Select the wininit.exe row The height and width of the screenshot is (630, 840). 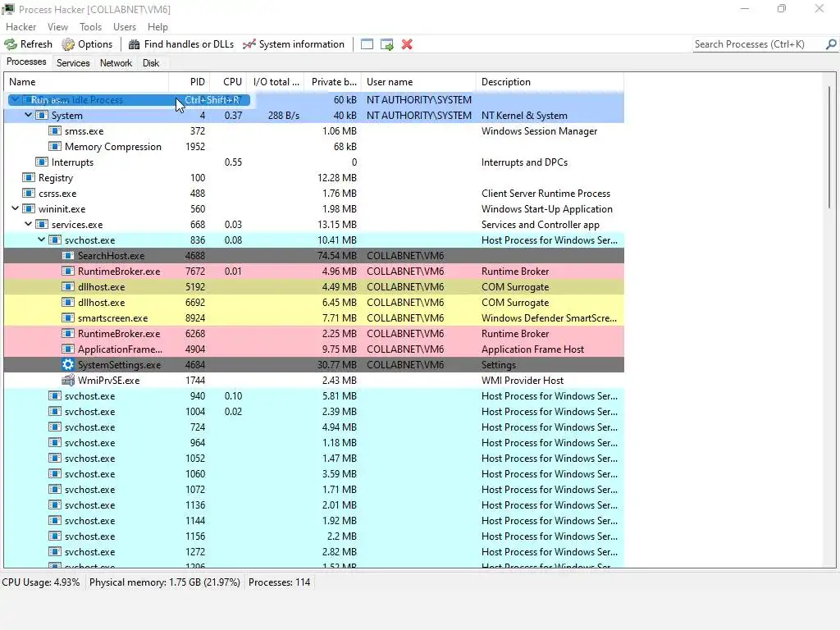click(314, 209)
